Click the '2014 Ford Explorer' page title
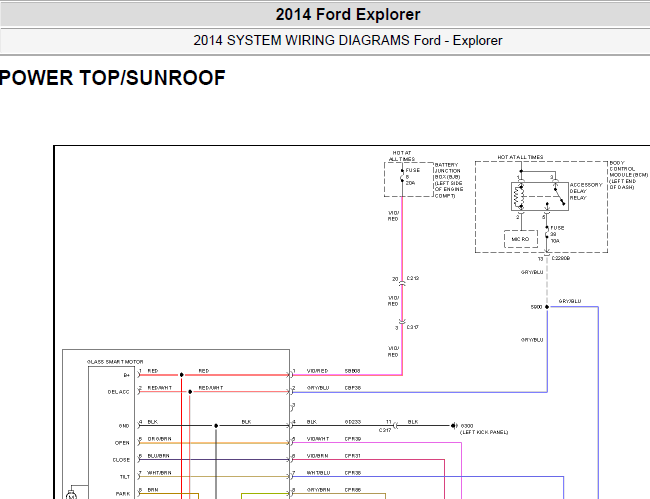The width and height of the screenshot is (650, 499). (x=348, y=15)
